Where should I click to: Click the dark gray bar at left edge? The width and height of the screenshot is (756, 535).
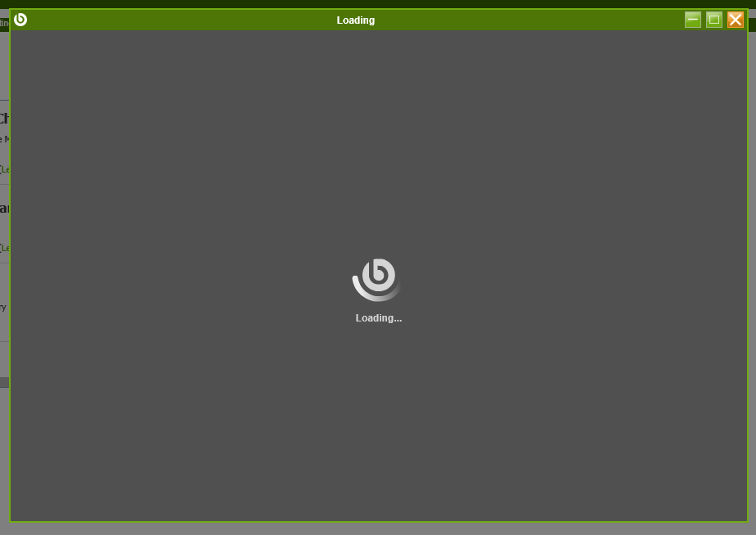click(x=4, y=382)
